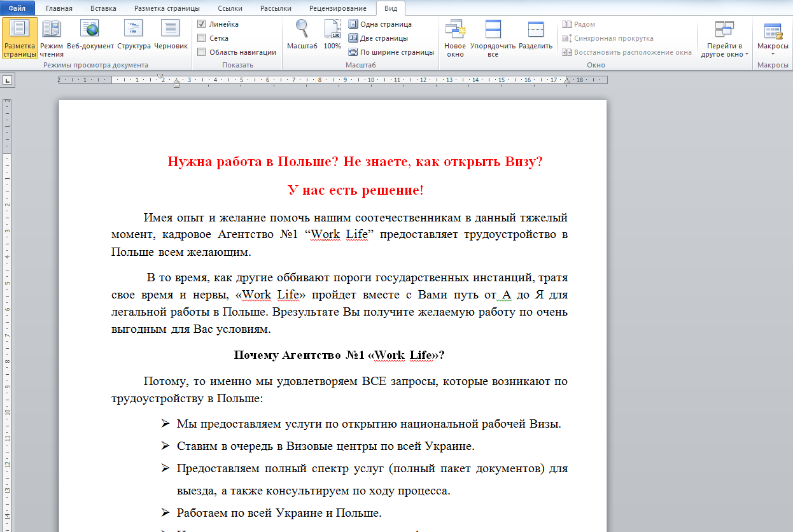793x532 pixels.
Task: Expand Перейти в другое окно dropdown
Action: [725, 38]
